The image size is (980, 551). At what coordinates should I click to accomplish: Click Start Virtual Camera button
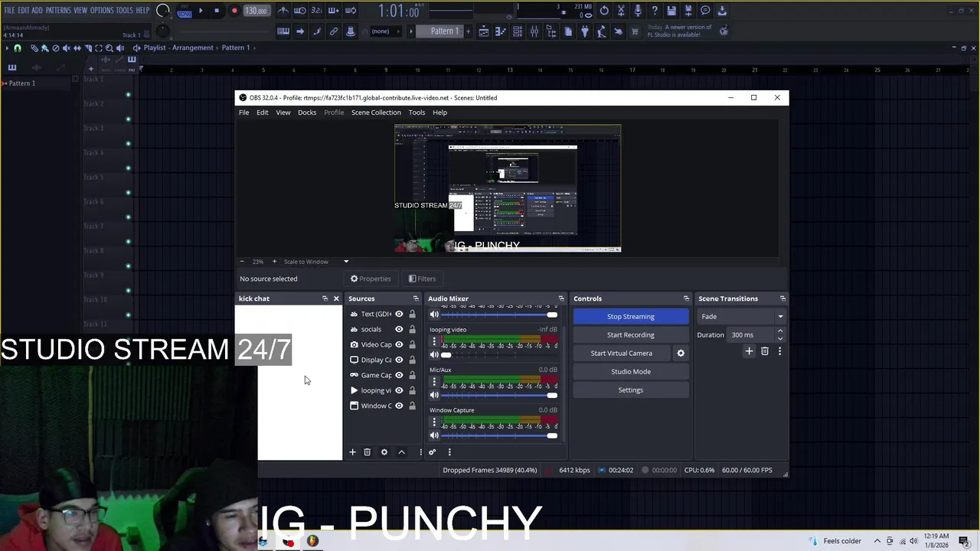click(x=622, y=353)
